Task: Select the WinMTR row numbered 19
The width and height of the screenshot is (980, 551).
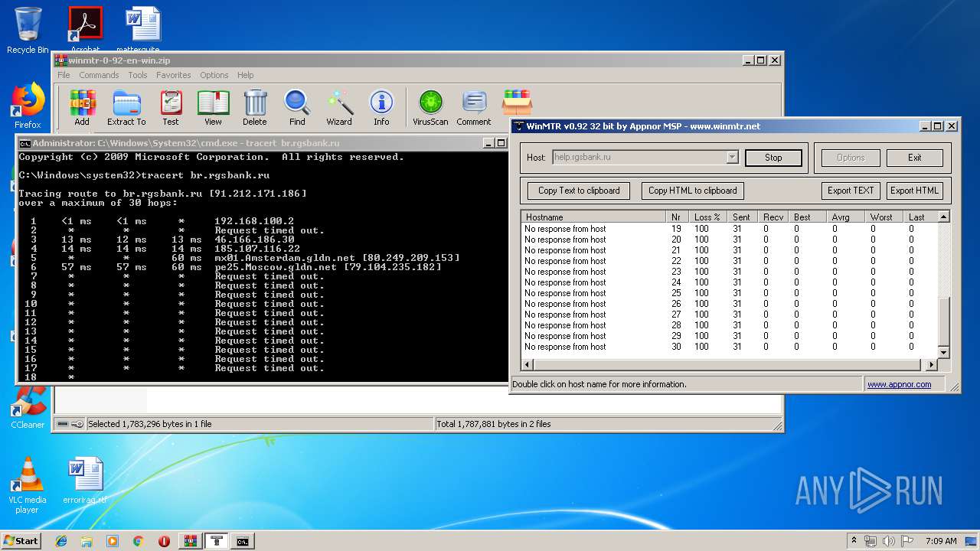Action: [730, 229]
